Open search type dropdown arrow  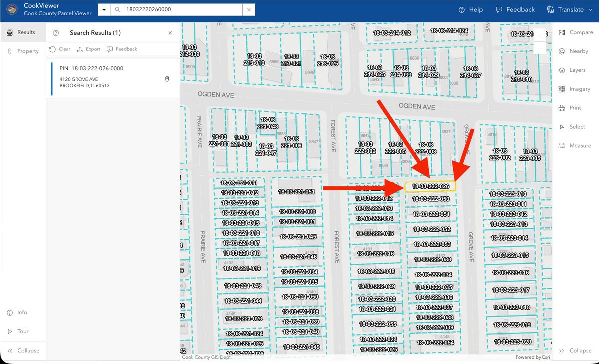pos(104,10)
